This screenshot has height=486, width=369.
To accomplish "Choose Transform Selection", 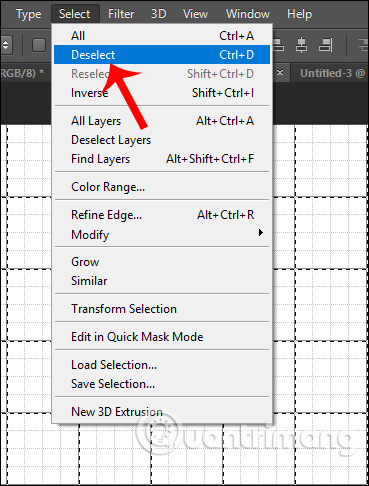I will coord(162,309).
